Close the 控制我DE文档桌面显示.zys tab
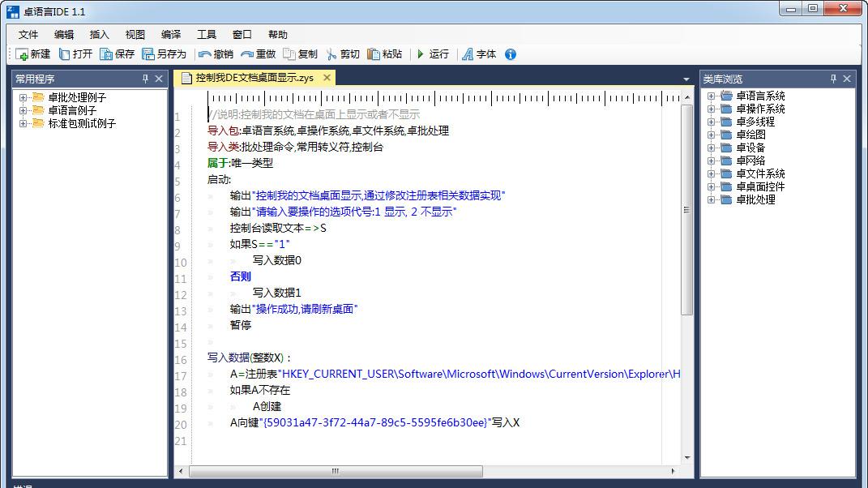 tap(327, 78)
